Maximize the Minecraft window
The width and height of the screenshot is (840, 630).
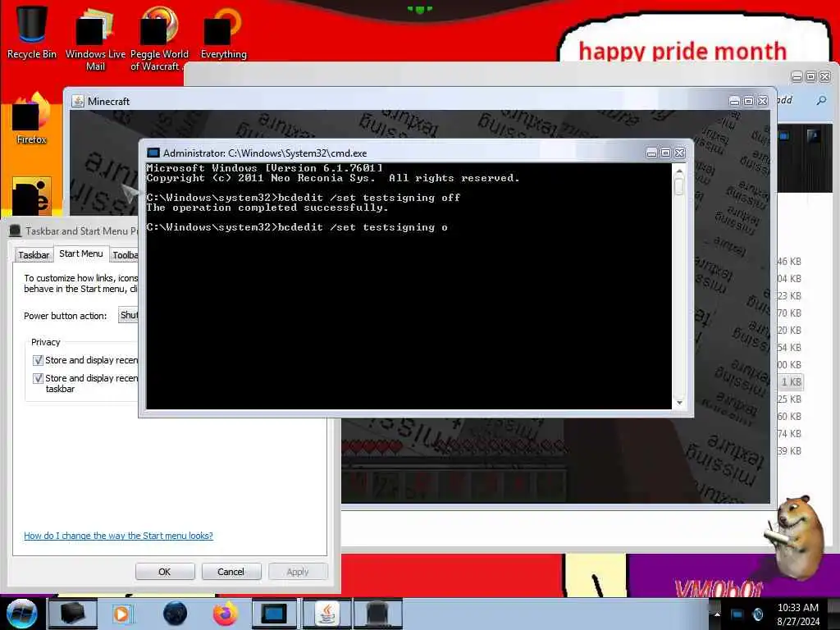(748, 101)
